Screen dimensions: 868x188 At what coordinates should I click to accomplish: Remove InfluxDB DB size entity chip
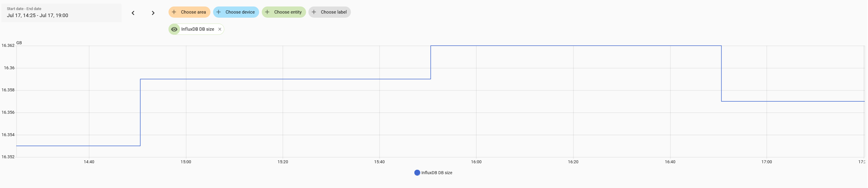click(220, 29)
